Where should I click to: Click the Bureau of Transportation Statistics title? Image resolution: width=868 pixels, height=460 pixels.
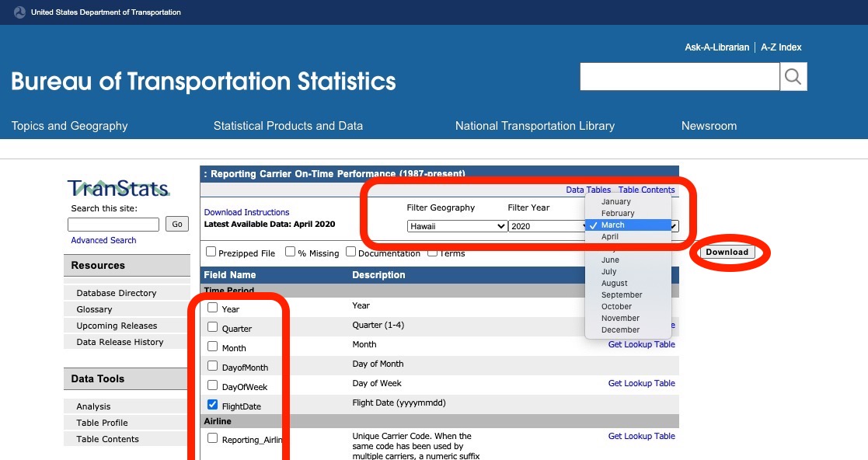click(x=203, y=82)
